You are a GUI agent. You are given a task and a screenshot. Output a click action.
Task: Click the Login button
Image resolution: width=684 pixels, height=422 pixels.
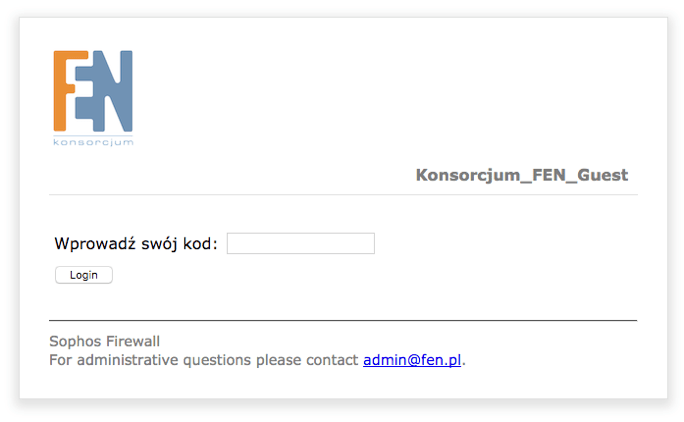(x=84, y=275)
